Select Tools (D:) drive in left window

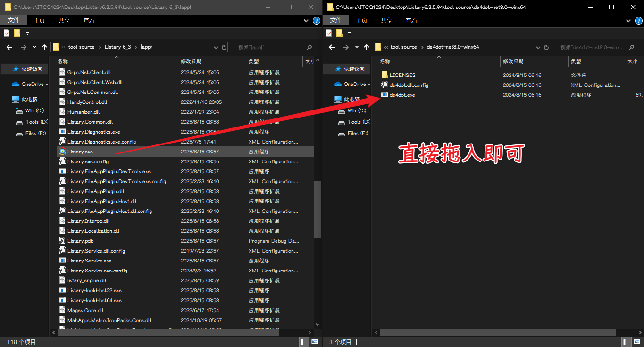32,122
